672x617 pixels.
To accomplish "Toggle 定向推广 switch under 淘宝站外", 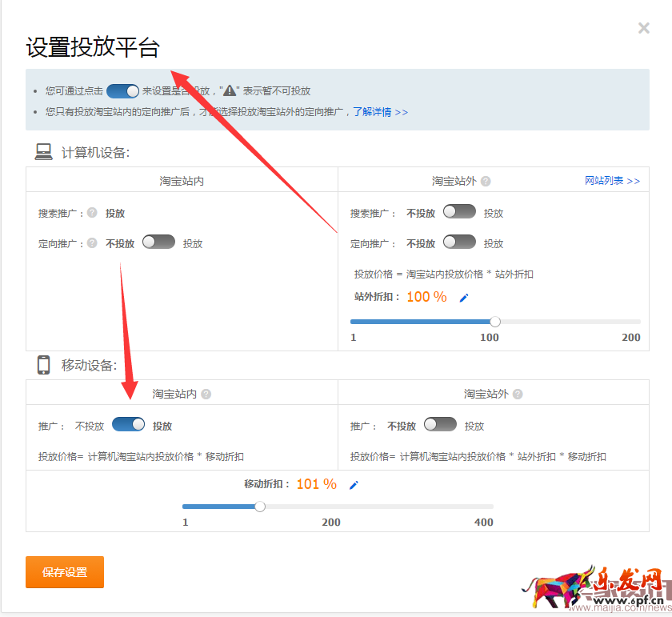I will point(459,242).
